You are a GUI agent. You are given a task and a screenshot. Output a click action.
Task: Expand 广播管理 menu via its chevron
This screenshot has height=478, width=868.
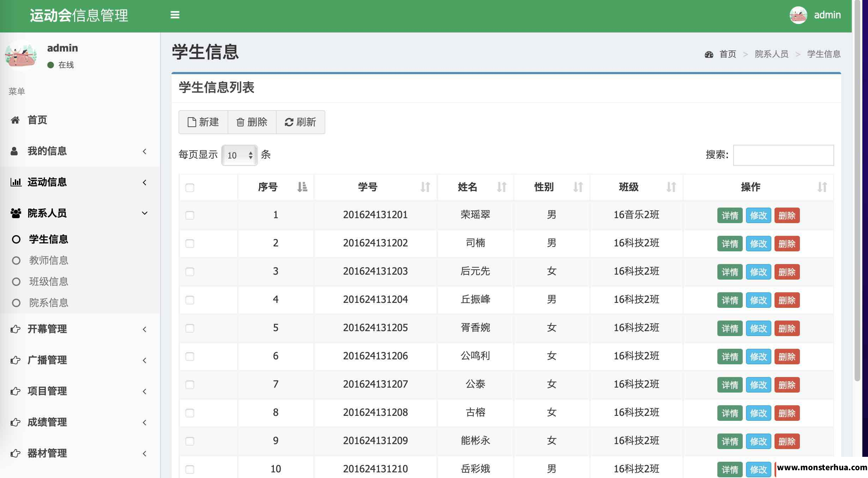pos(144,360)
